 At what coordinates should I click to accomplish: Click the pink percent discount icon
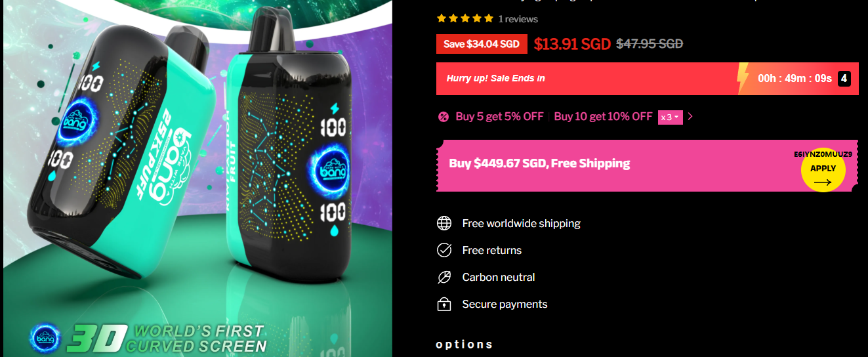[444, 117]
